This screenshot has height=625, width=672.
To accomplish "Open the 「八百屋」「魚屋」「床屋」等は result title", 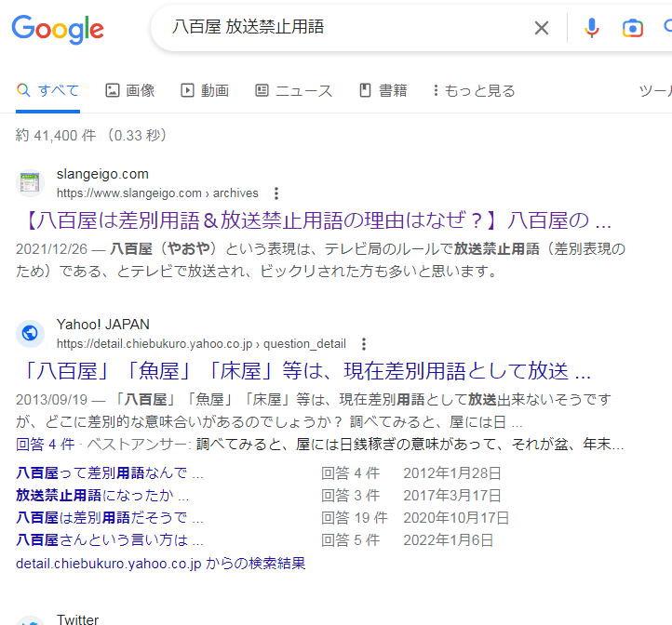I will tap(305, 371).
